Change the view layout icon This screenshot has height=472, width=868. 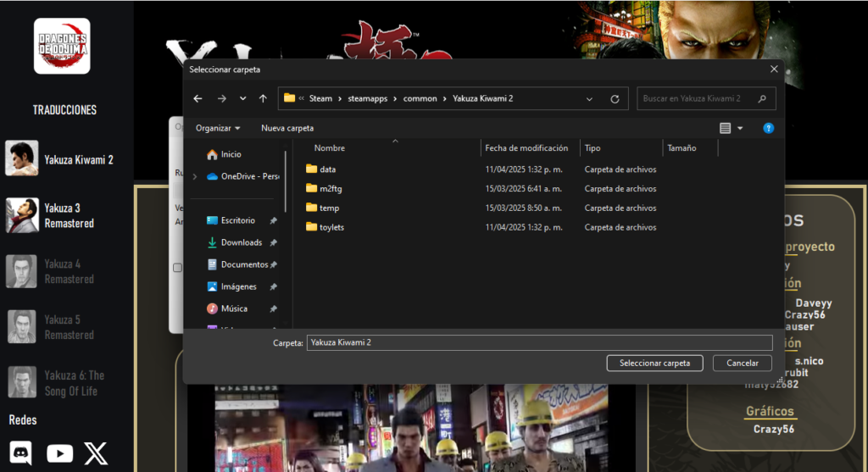pyautogui.click(x=726, y=128)
